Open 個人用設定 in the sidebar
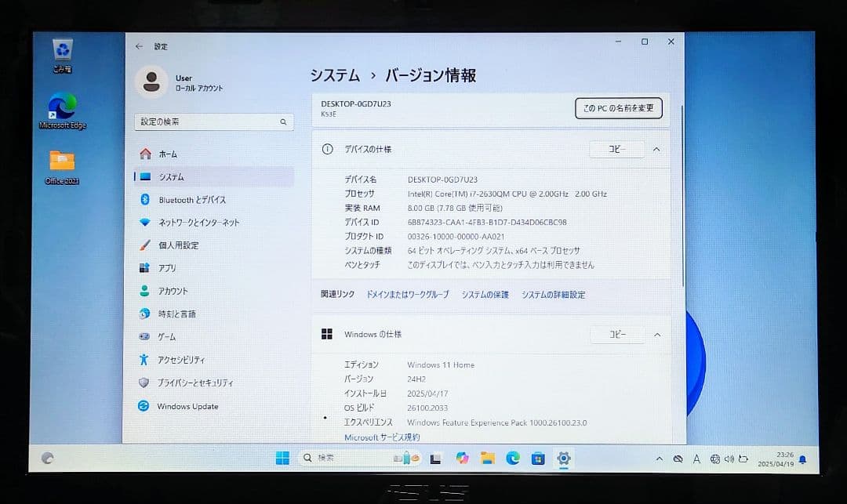The image size is (847, 504). click(x=214, y=245)
